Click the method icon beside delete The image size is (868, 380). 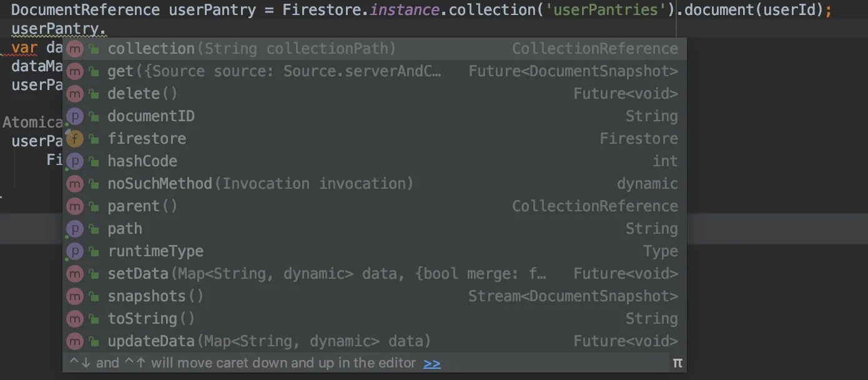click(75, 94)
